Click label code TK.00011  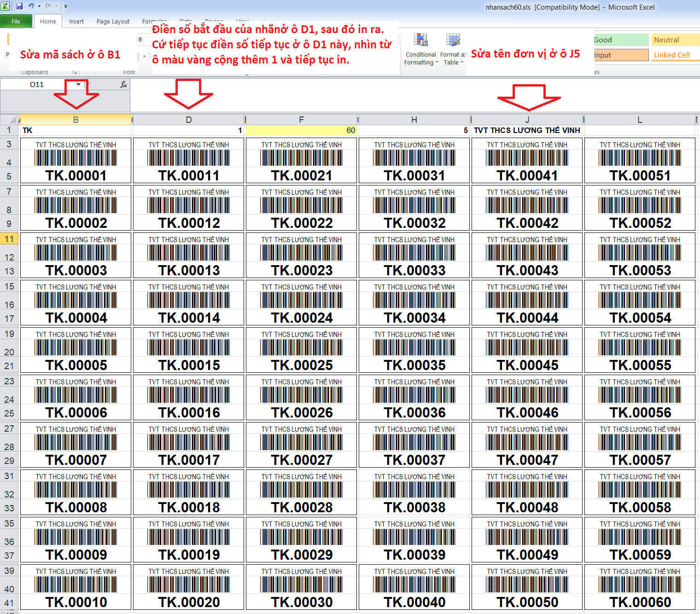pos(189,175)
